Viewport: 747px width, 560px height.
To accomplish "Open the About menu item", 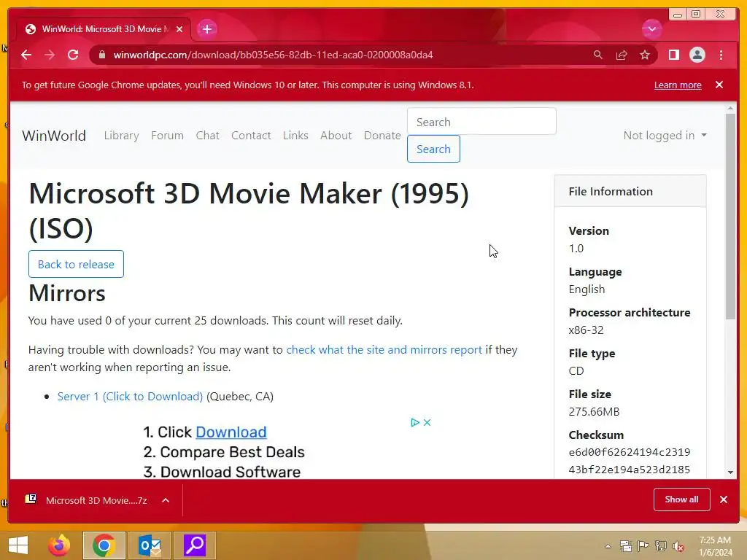I will click(x=336, y=135).
